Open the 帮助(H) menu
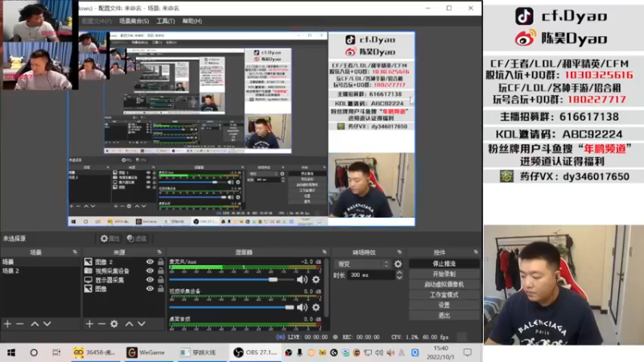 tap(192, 21)
